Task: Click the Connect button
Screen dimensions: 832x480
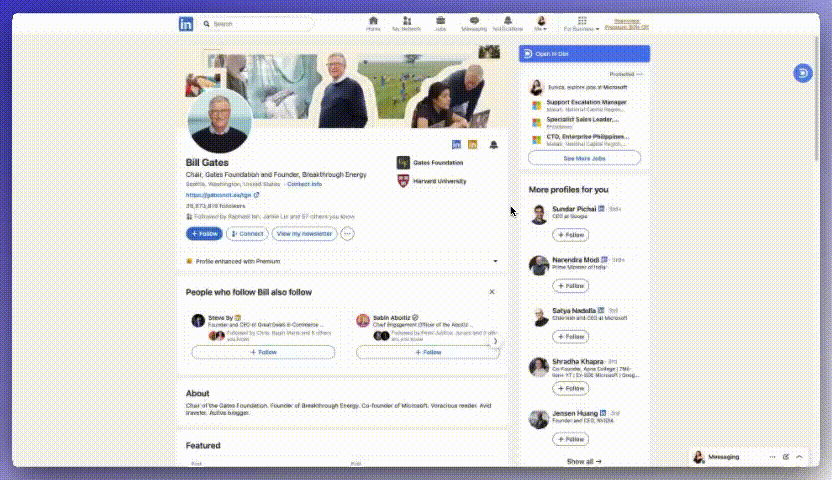Action: click(247, 233)
